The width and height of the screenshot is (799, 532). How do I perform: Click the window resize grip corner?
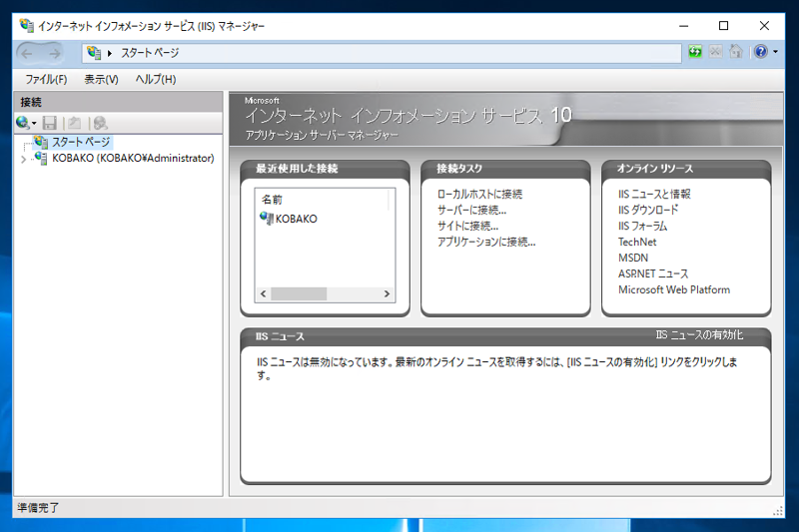778,511
